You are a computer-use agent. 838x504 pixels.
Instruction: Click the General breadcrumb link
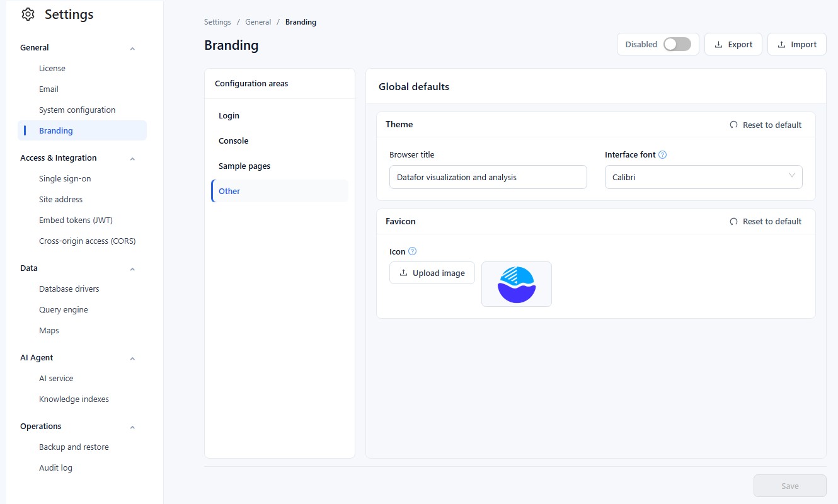(258, 22)
